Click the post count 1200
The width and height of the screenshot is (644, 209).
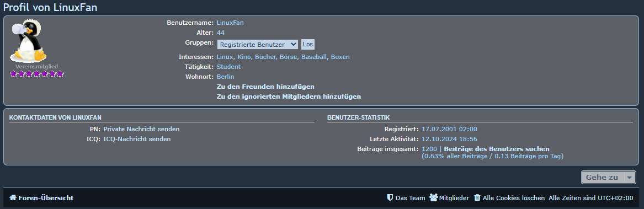click(x=429, y=149)
